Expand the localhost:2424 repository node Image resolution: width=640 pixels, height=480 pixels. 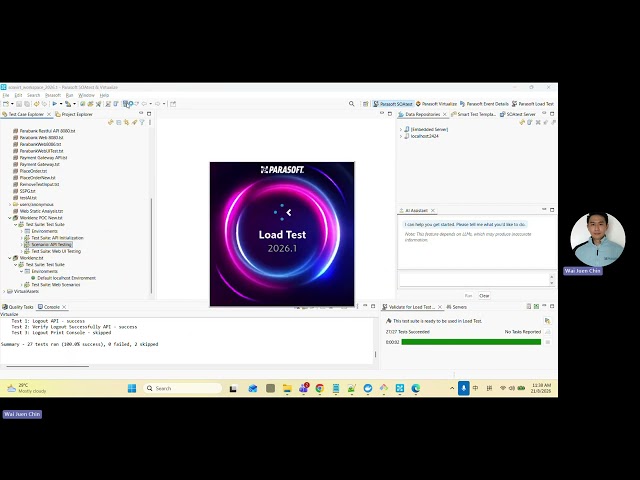coord(401,136)
